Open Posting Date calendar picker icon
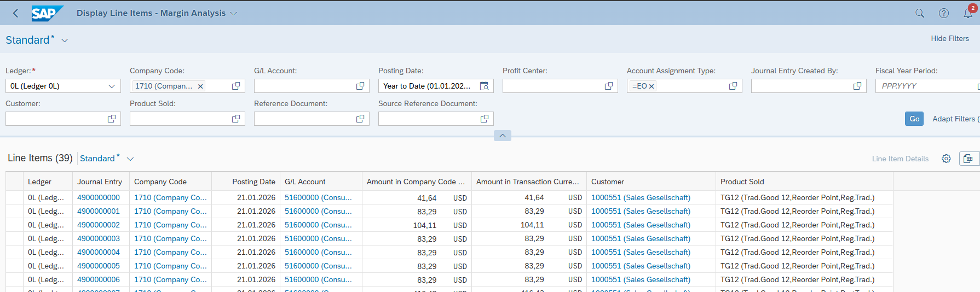The image size is (980, 292). [485, 86]
